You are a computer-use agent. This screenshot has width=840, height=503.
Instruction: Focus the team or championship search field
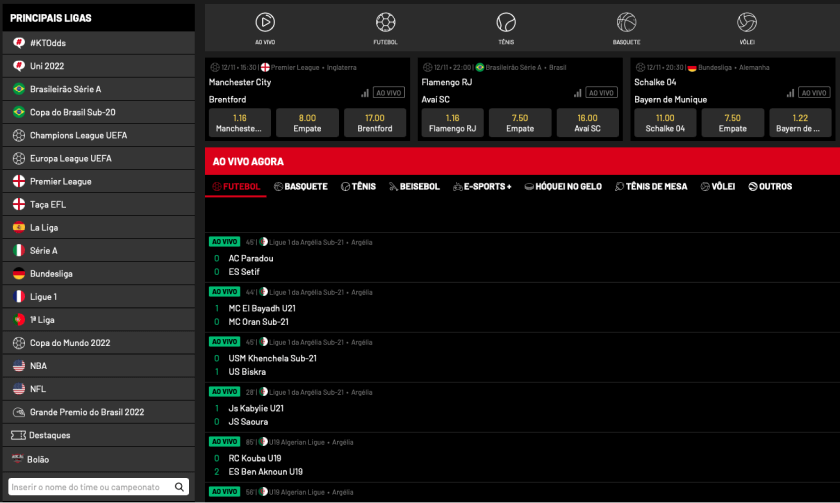click(99, 487)
